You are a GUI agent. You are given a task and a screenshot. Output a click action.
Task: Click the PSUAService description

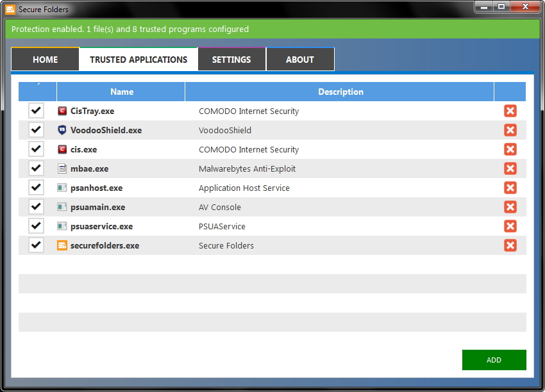(x=222, y=226)
